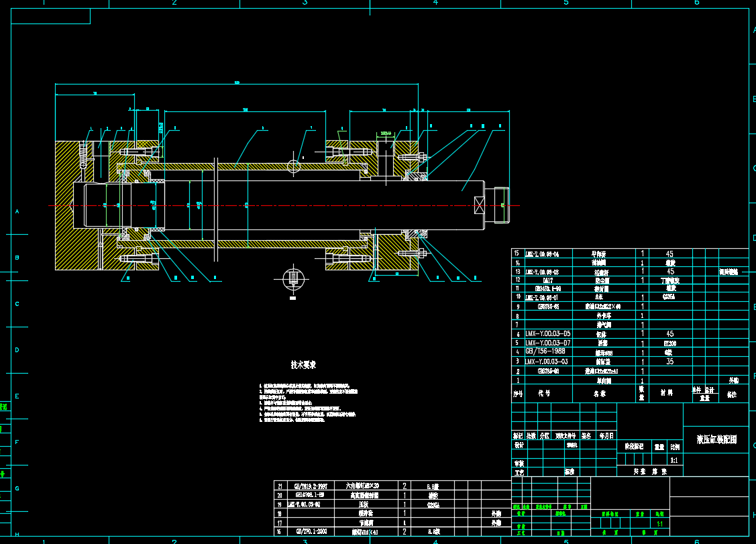Viewport: 756px width, 544px height.
Task: Select the crossed-square symbol on piston rod end
Action: (480, 205)
